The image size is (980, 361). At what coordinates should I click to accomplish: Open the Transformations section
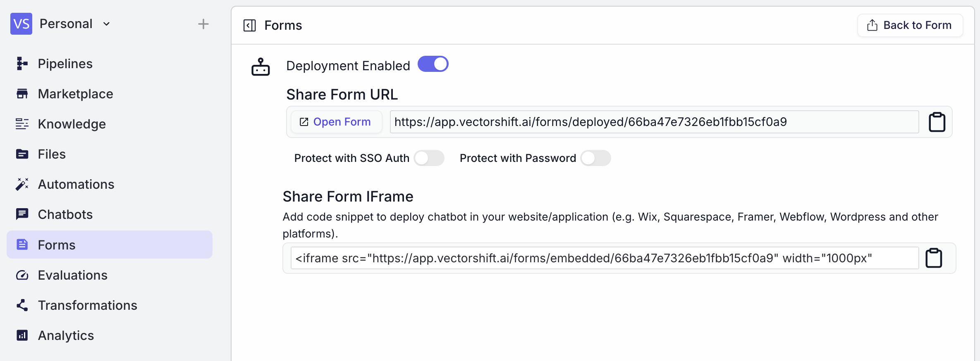(x=88, y=305)
